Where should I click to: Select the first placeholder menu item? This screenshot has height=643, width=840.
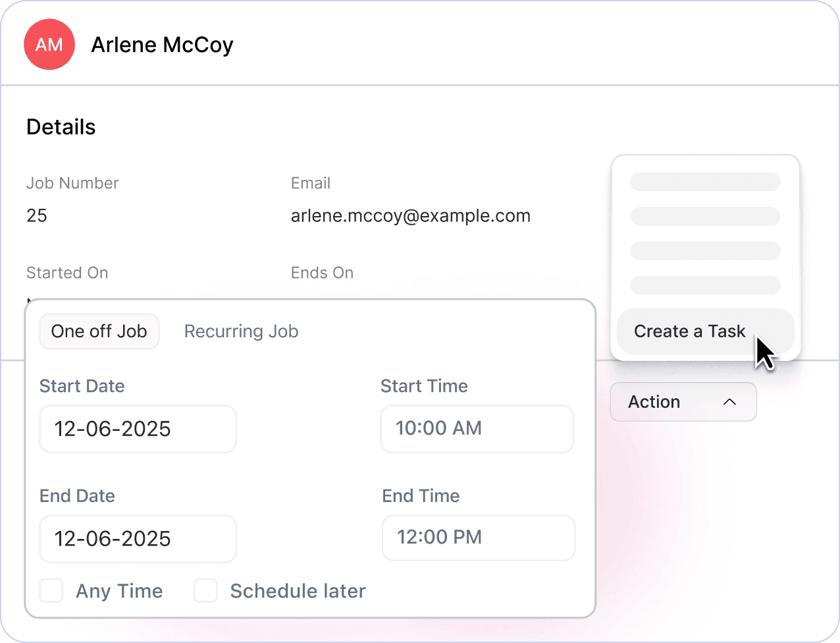[x=705, y=182]
